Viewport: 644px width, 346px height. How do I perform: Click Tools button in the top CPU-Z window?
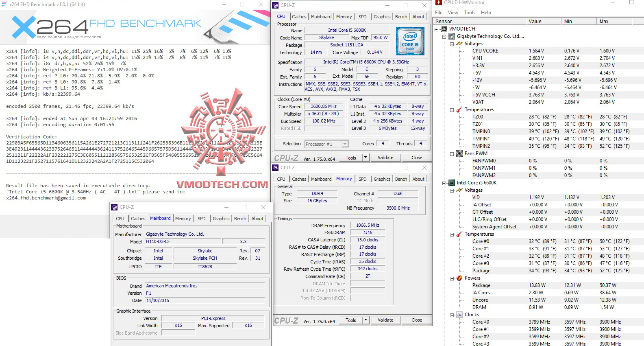(351, 158)
